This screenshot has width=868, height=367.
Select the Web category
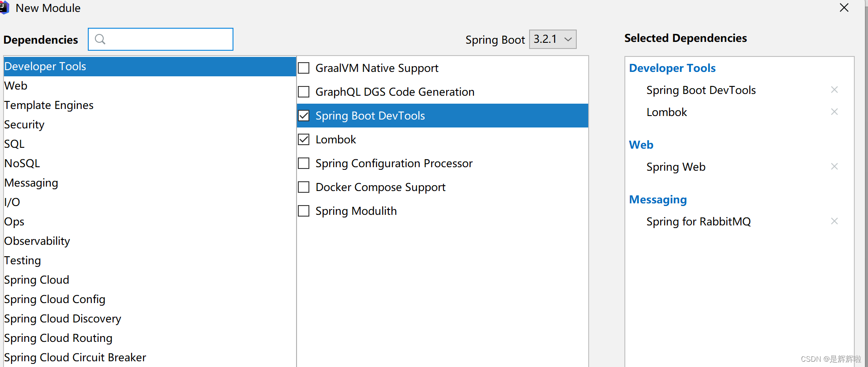tap(150, 86)
